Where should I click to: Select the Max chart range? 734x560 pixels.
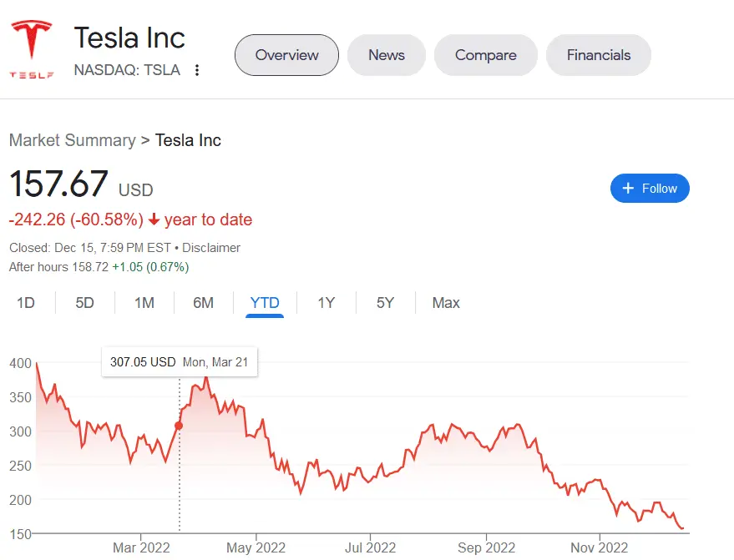pos(446,303)
